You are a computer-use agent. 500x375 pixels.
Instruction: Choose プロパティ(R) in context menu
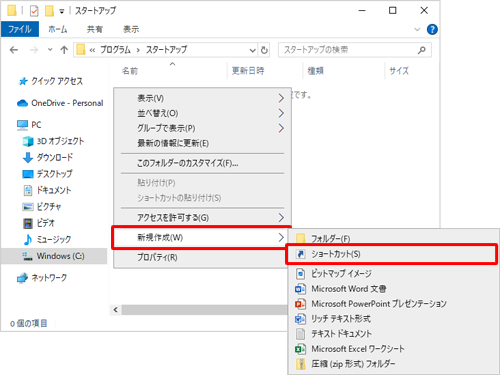click(x=202, y=257)
